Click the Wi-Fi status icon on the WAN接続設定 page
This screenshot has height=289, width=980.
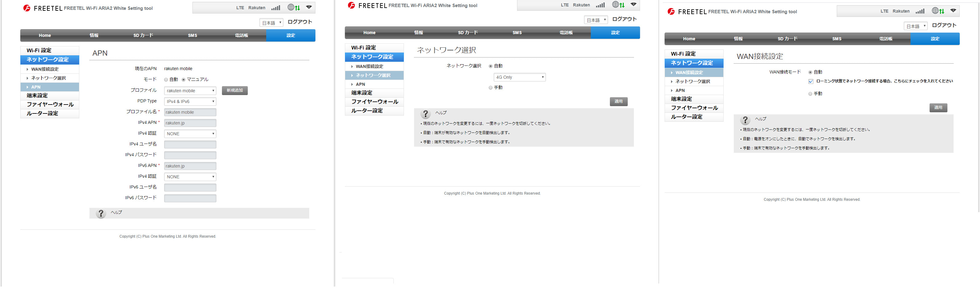tap(953, 11)
